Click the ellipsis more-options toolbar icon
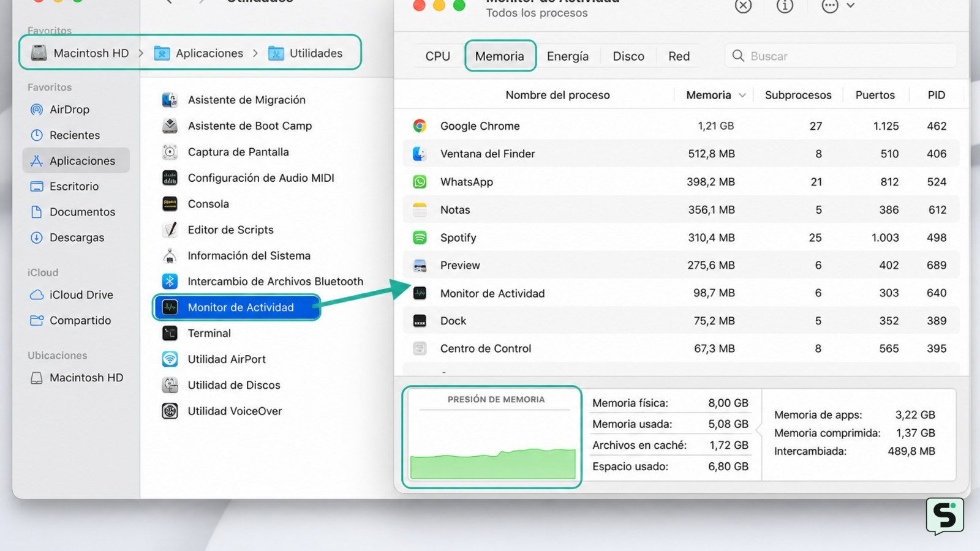 [830, 6]
